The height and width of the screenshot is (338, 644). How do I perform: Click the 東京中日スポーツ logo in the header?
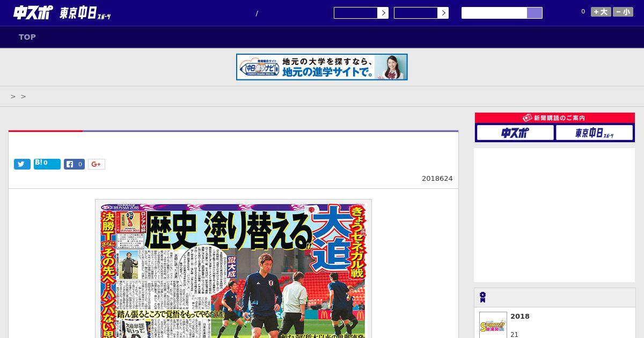[x=85, y=13]
